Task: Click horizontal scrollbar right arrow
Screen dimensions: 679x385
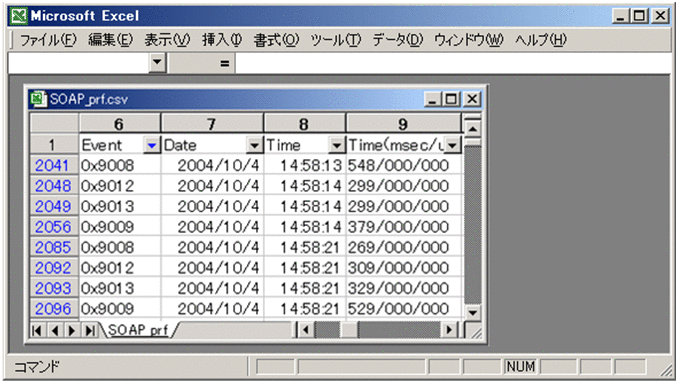Action: (449, 330)
